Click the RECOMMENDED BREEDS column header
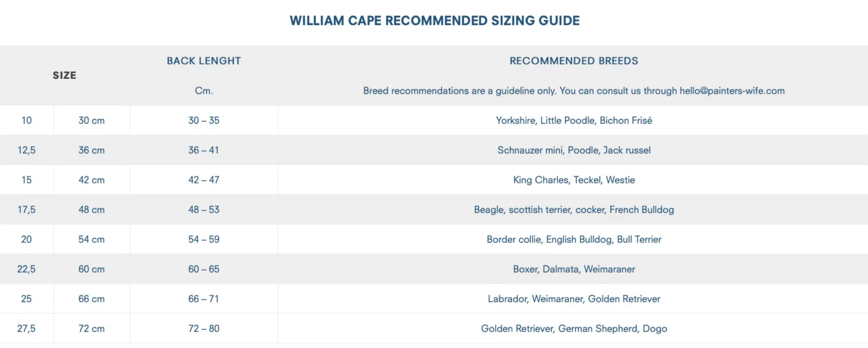Image resolution: width=868 pixels, height=348 pixels. [x=574, y=61]
